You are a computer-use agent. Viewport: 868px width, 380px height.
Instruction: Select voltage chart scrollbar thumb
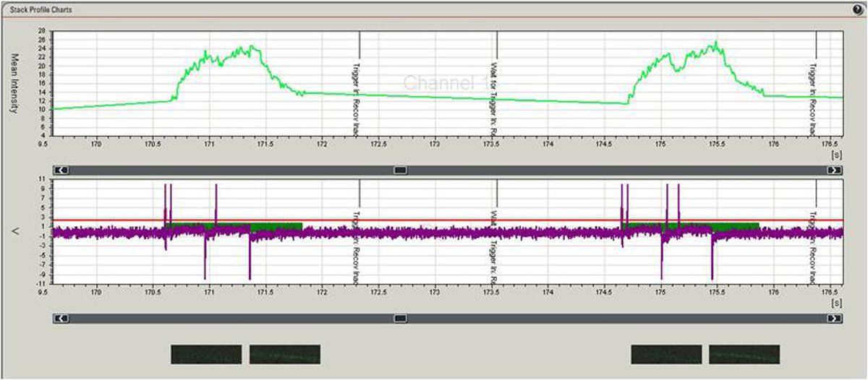(400, 318)
